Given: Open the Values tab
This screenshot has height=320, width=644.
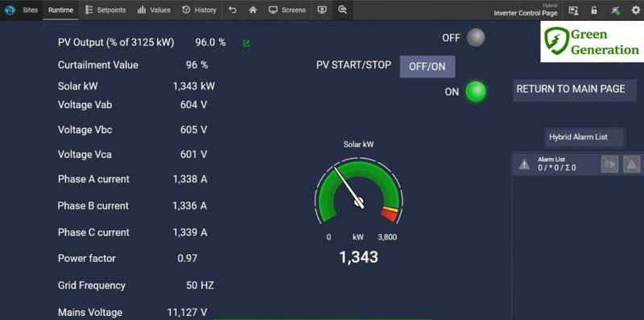Looking at the screenshot, I should click(154, 10).
